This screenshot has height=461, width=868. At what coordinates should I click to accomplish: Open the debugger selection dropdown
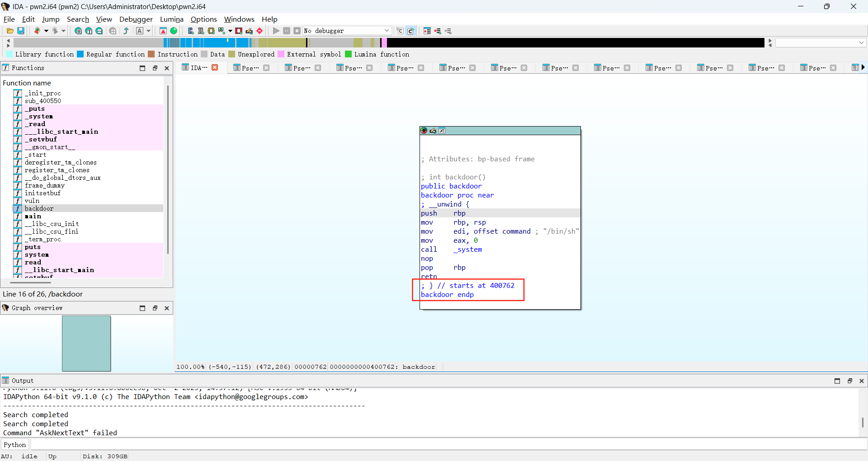[x=346, y=31]
